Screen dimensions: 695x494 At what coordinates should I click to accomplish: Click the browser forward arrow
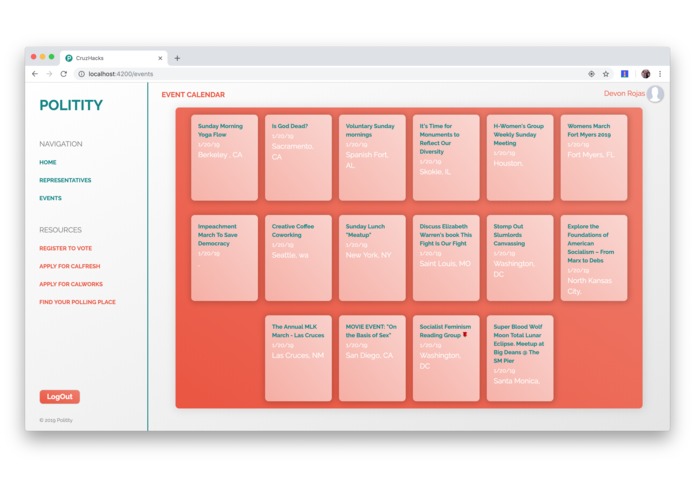(x=49, y=74)
